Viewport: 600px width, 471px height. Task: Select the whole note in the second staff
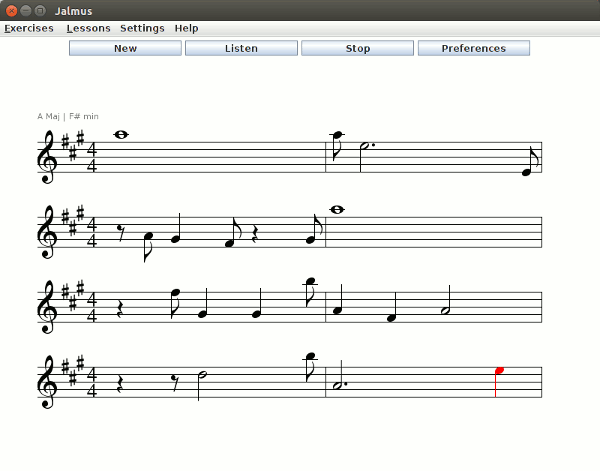click(x=337, y=210)
